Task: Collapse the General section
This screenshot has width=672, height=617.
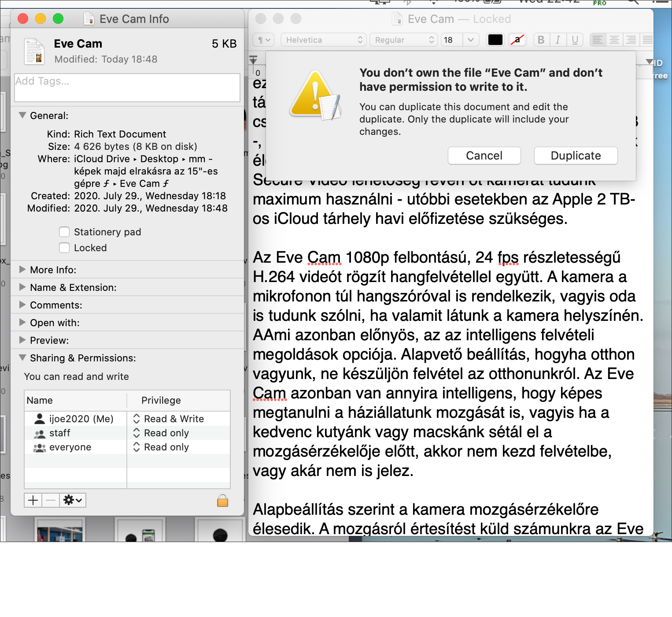Action: (22, 115)
